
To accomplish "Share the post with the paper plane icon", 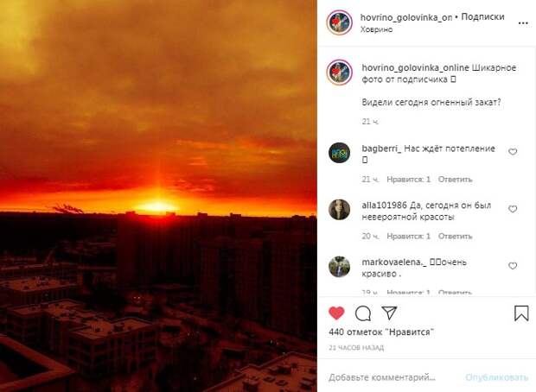I will (389, 313).
